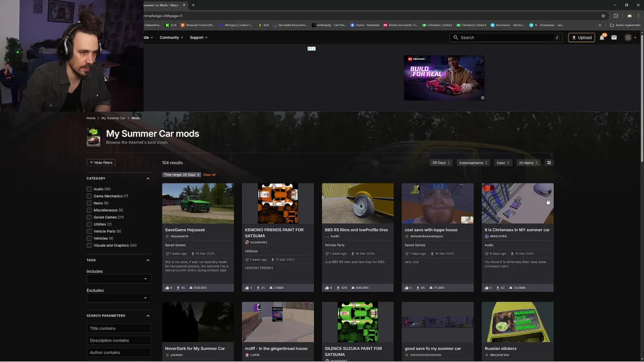The height and width of the screenshot is (362, 644).
Task: Open the notifications bell icon
Action: click(602, 37)
